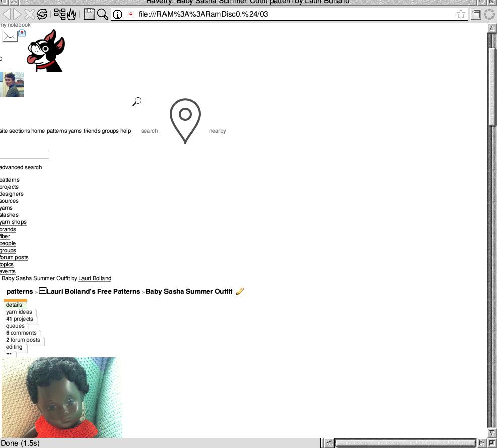Bookmark the page with the star icon
The height and width of the screenshot is (448, 497).
(461, 14)
